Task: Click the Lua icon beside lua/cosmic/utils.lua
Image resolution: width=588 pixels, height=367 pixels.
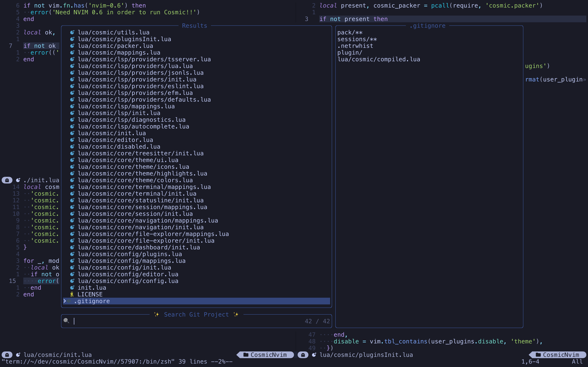Action: 72,32
